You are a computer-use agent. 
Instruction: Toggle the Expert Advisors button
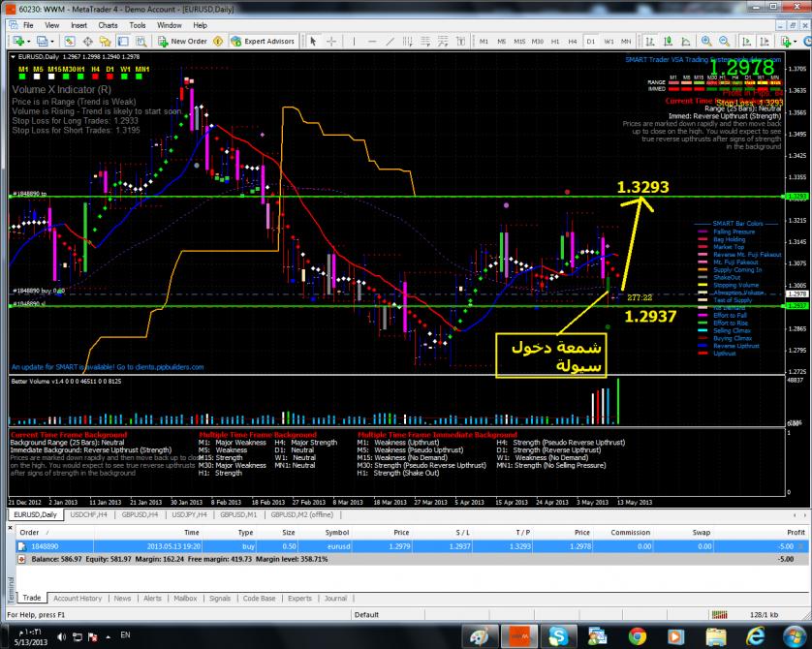tap(263, 42)
